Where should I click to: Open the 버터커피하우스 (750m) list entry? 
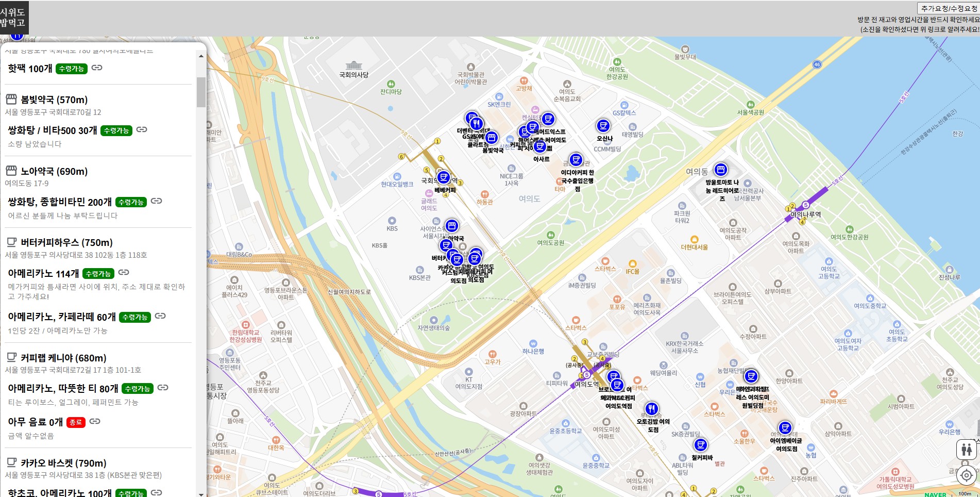click(x=66, y=242)
